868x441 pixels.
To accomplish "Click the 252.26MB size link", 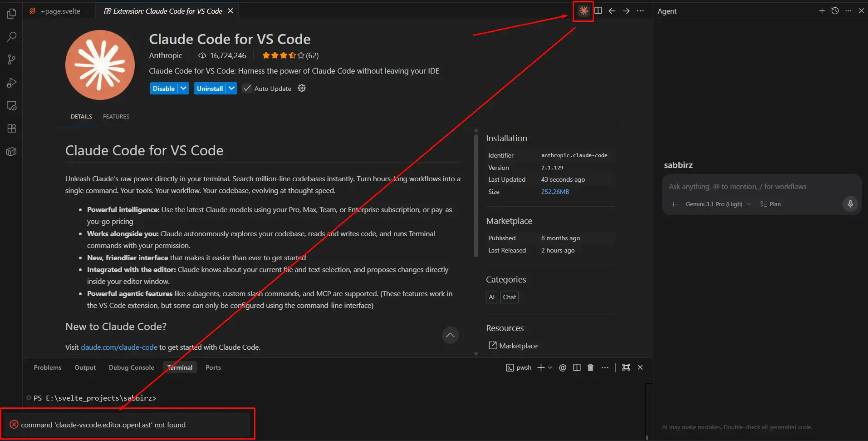I will tap(555, 192).
